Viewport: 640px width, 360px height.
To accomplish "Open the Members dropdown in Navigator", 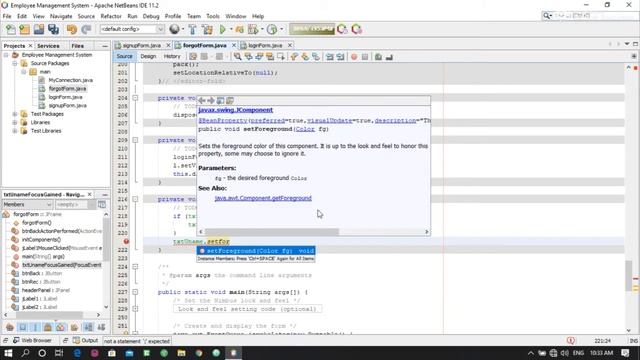I will click(x=27, y=204).
